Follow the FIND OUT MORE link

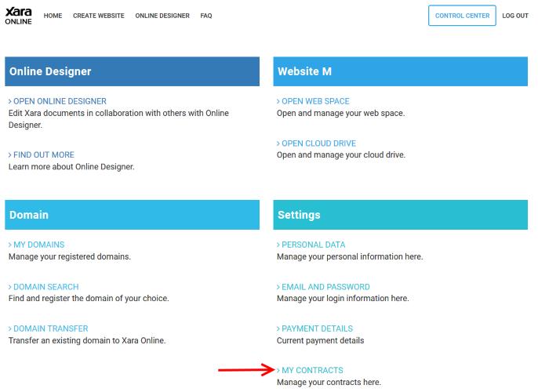coord(41,154)
